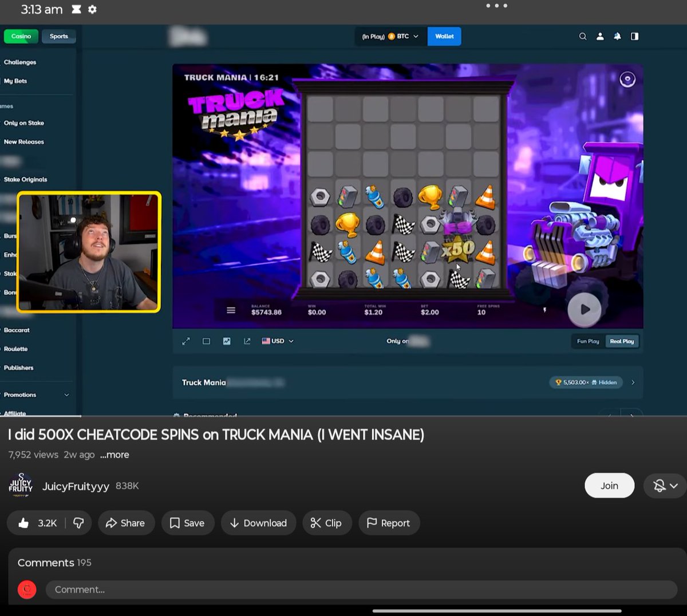Open the search magnifier icon
Viewport: 687px width, 616px height.
[x=583, y=36]
